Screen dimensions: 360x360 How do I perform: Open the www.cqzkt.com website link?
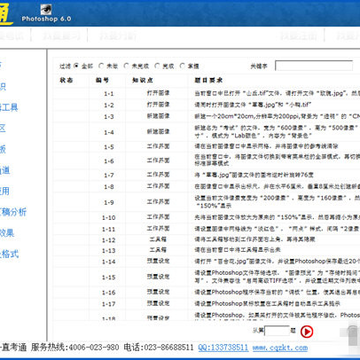click(280, 348)
